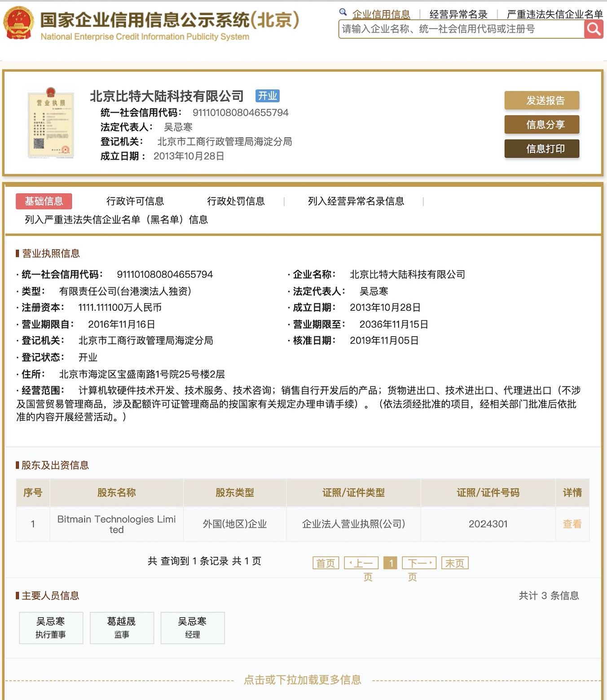This screenshot has width=607, height=700.
Task: Click the small magnifier beside 企业信用信息
Action: coord(343,12)
